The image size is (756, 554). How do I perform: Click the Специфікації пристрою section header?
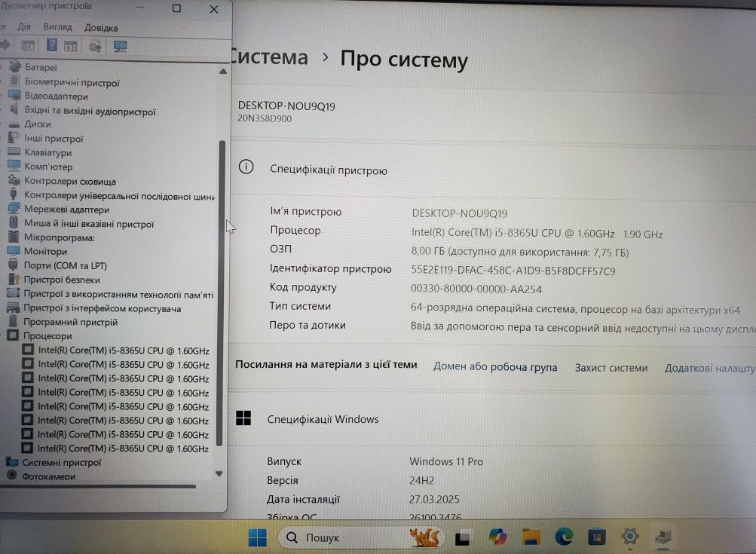point(329,170)
